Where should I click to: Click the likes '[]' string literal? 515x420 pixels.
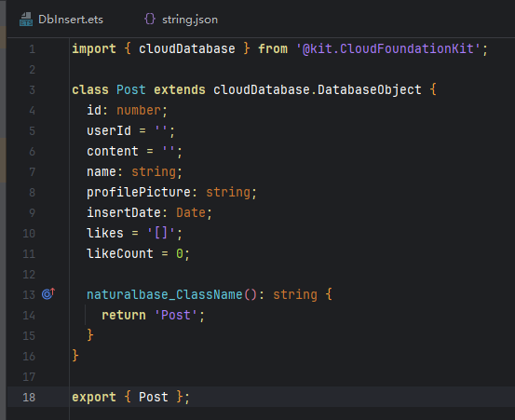click(x=161, y=233)
